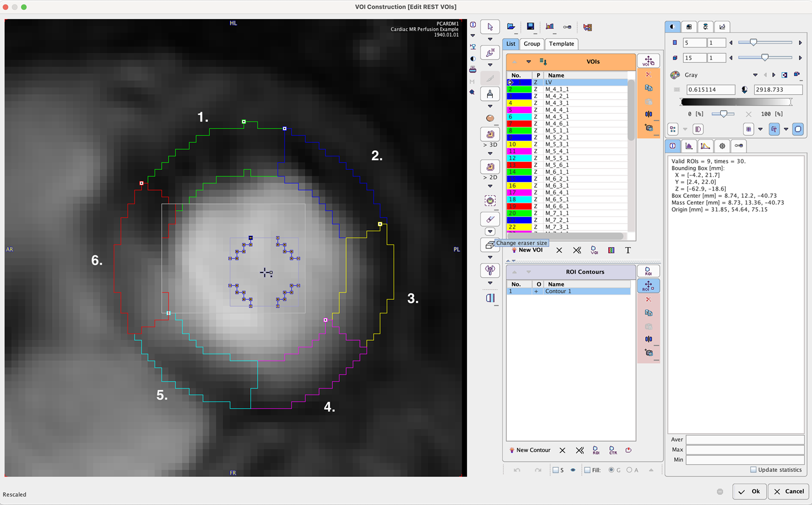Click the New Contour button

(529, 450)
